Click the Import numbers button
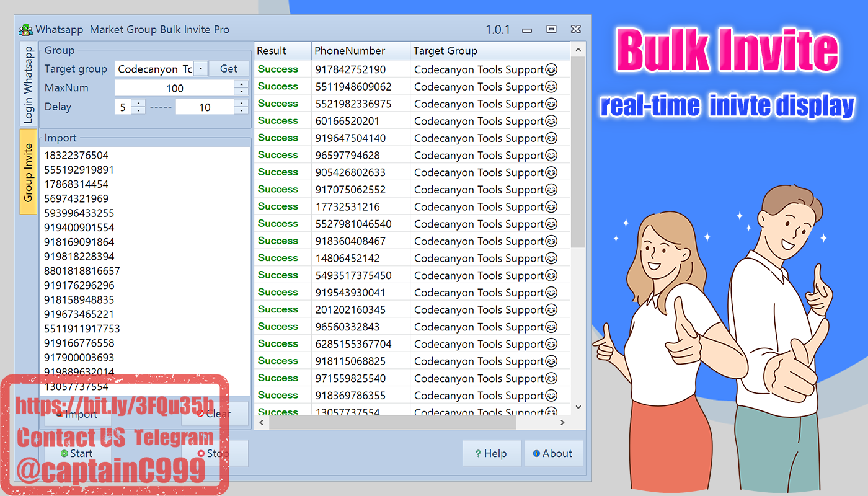This screenshot has height=496, width=868. (x=77, y=414)
